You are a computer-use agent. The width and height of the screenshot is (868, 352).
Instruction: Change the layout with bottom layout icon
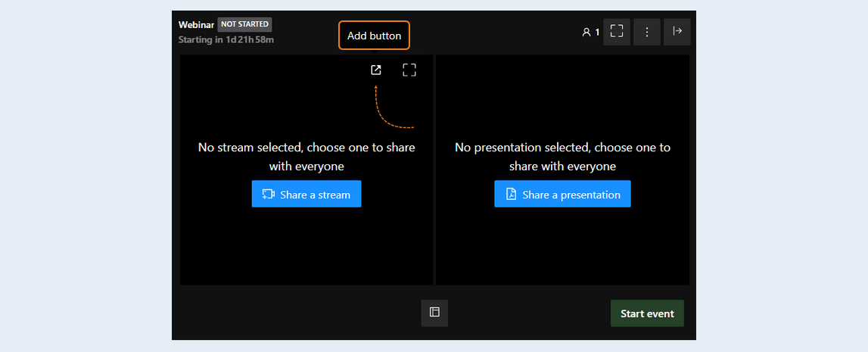[434, 313]
